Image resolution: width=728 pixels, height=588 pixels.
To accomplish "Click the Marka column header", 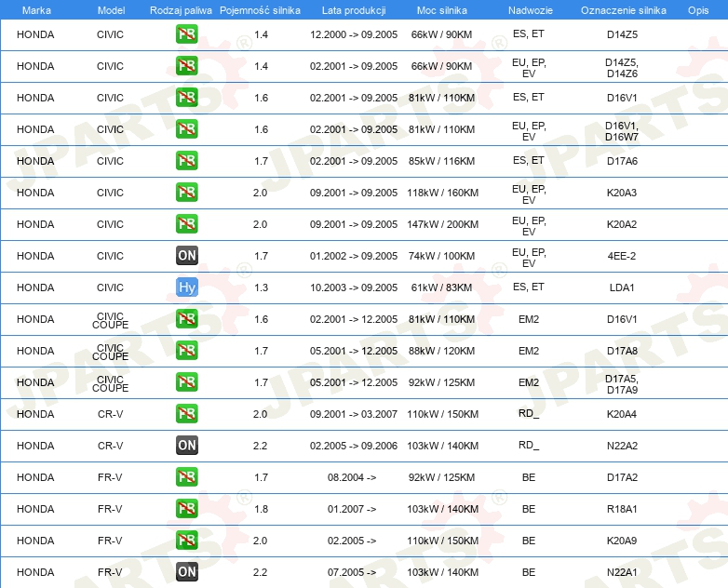I will tap(36, 10).
